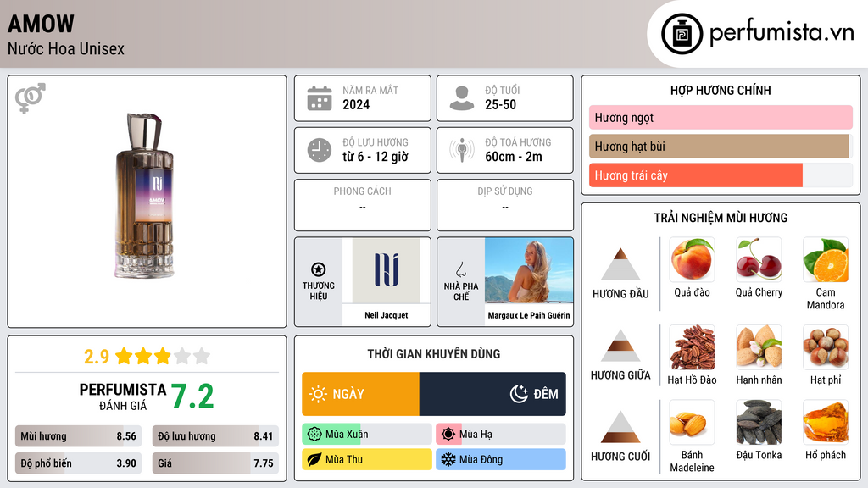Open the perfumista.vn site name link

[x=782, y=32]
